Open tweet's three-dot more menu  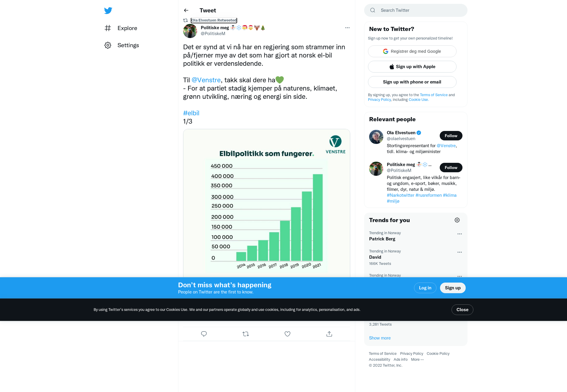coord(347,28)
